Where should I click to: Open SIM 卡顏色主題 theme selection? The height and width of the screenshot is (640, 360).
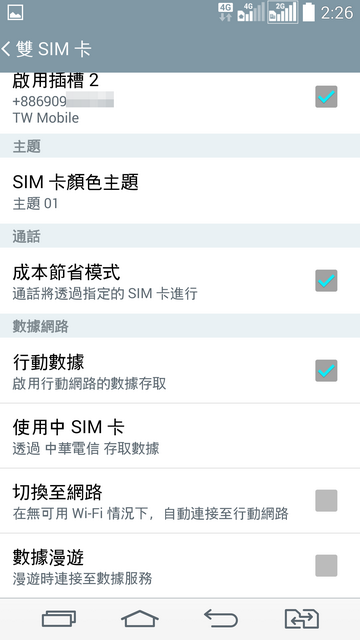180,191
